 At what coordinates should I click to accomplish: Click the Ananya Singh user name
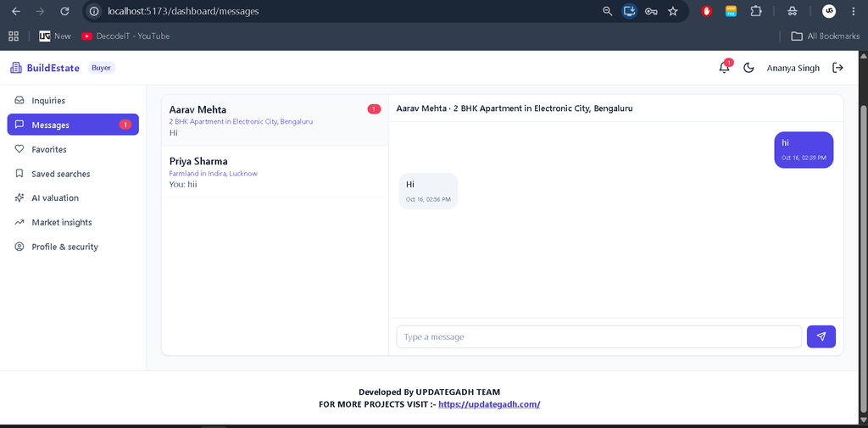(793, 68)
